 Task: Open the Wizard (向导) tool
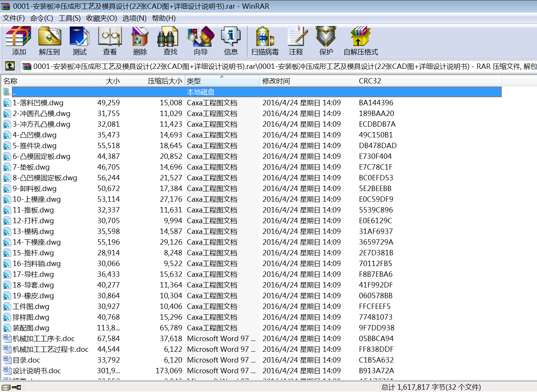point(200,37)
